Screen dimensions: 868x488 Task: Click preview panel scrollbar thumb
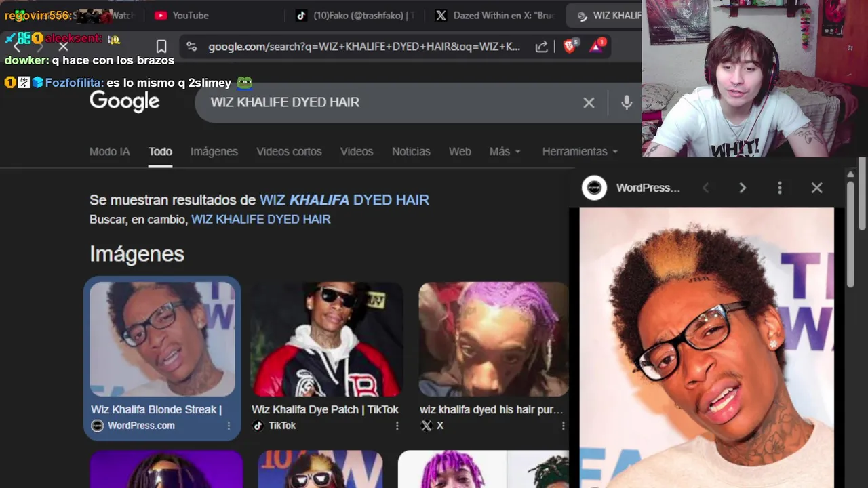851,234
